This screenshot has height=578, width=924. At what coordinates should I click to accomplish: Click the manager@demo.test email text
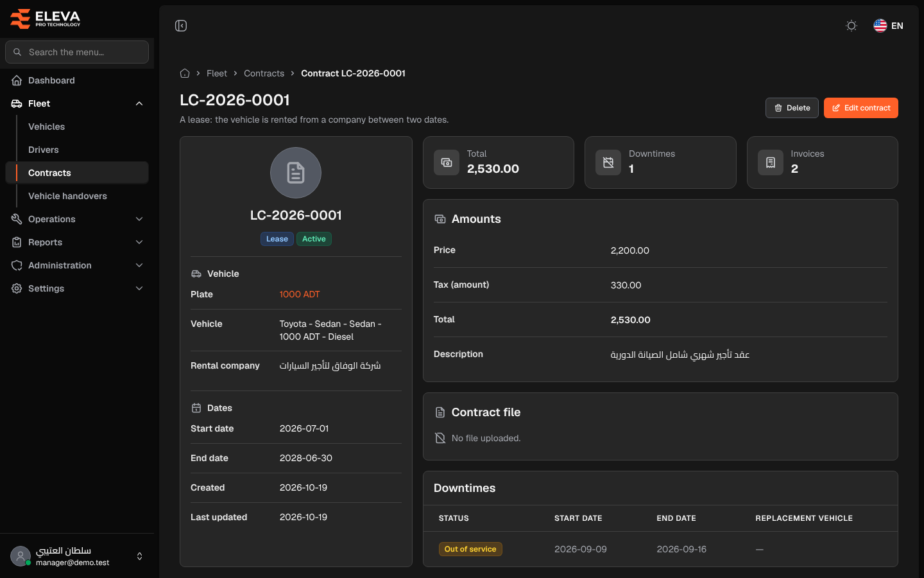73,563
